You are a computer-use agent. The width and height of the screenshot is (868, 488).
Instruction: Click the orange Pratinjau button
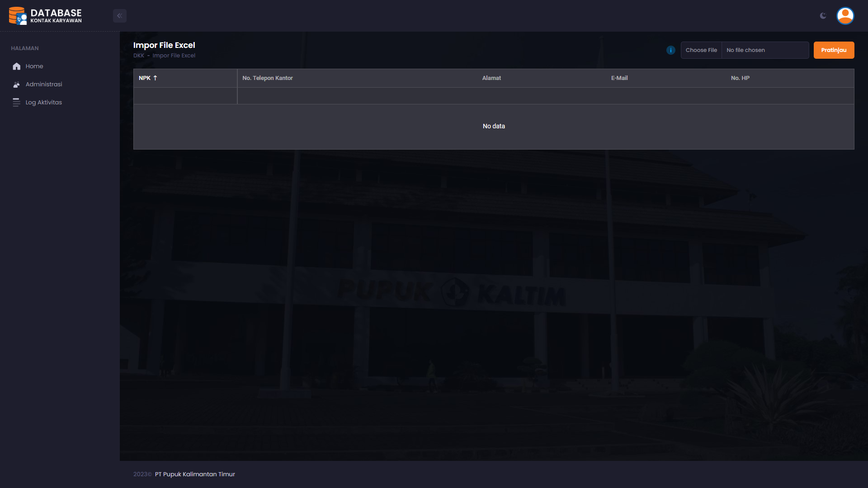(x=834, y=50)
